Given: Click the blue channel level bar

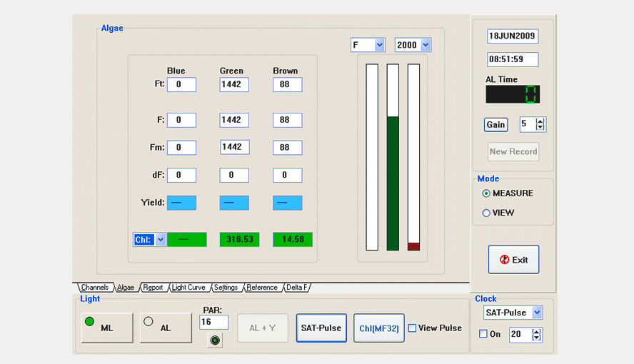Looking at the screenshot, I should 372,157.
